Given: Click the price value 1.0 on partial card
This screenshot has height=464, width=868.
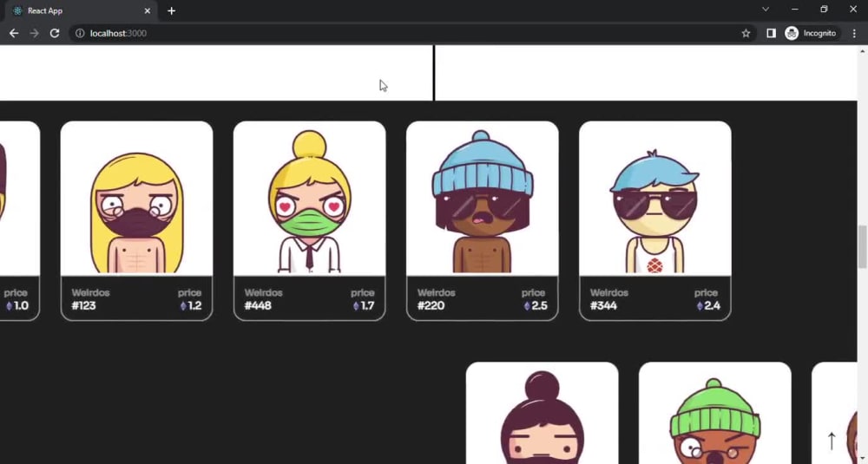Looking at the screenshot, I should click(21, 305).
